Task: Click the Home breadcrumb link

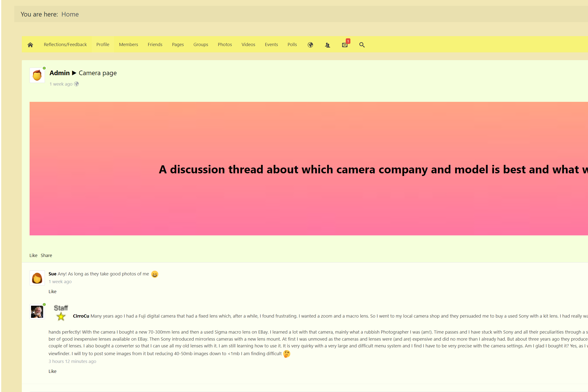Action: pos(70,14)
